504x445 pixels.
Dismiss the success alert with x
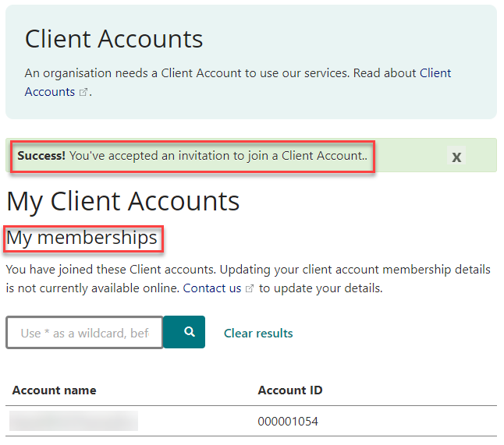coord(456,157)
